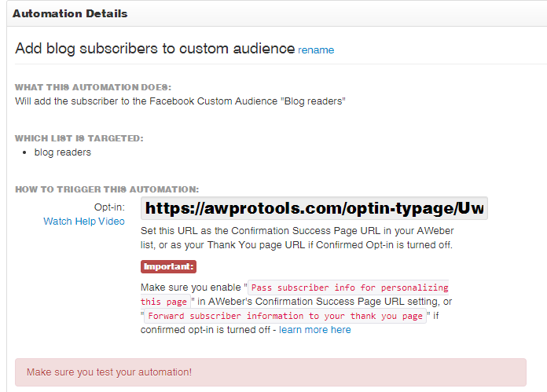Click the 'HOW TO TRIGGER THIS AUTOMATION:' heading
This screenshot has height=392, width=547.
tap(107, 189)
